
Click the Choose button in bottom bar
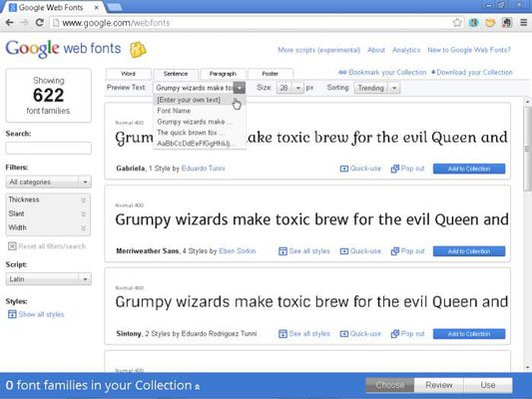click(390, 385)
